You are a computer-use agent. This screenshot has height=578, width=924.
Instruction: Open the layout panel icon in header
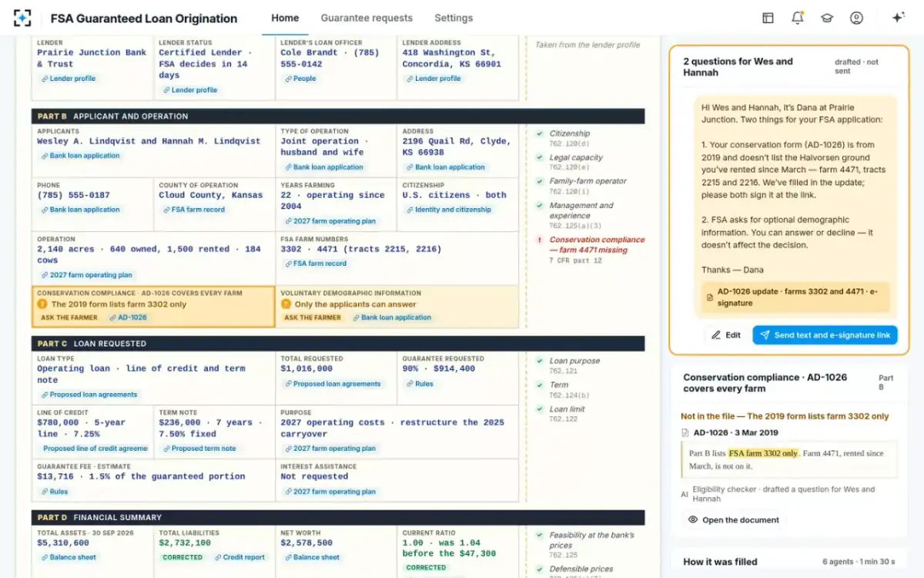[x=768, y=18]
